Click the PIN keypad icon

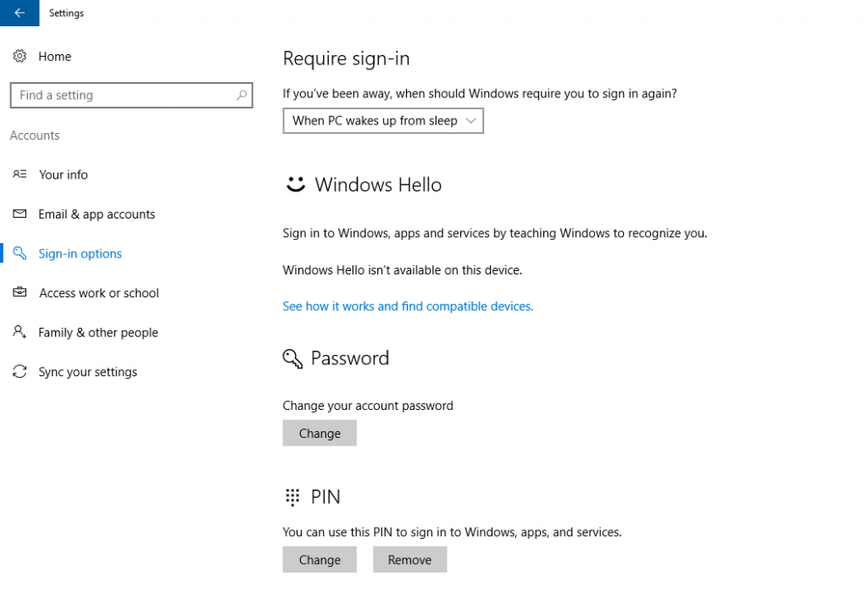(x=292, y=496)
